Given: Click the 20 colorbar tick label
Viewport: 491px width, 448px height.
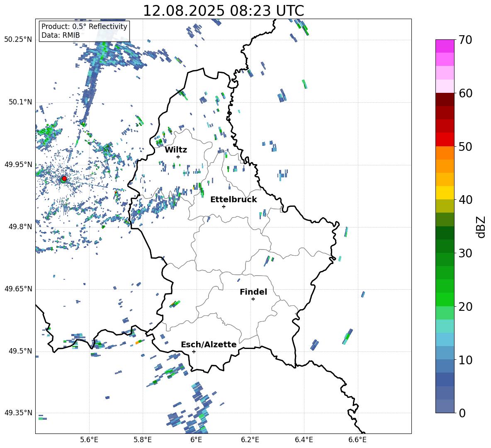Looking at the screenshot, I should 465,306.
